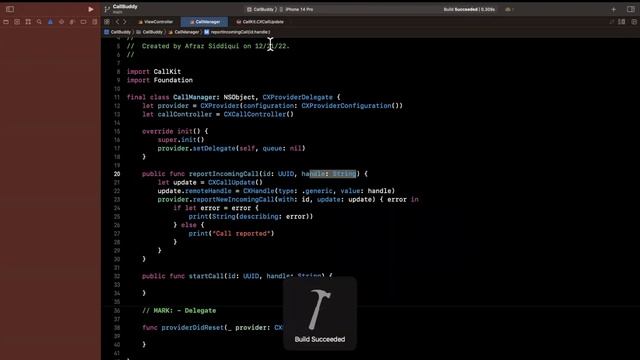Screen dimensions: 640x360
Task: Run the CallBuddy project
Action: tap(91, 9)
